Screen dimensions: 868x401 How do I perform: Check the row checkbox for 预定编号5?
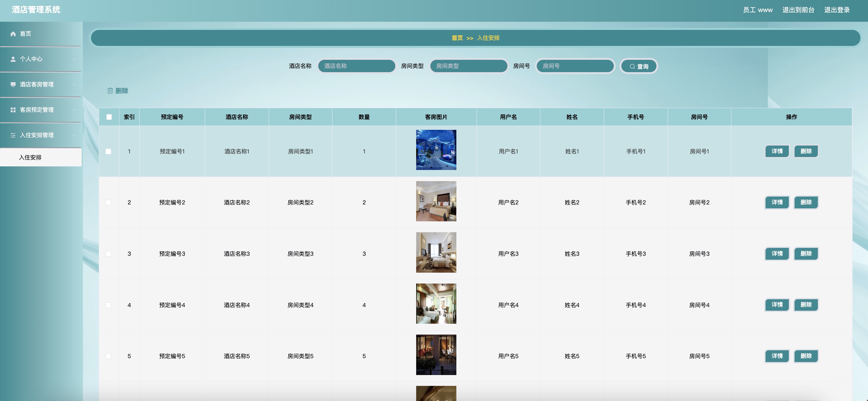108,356
